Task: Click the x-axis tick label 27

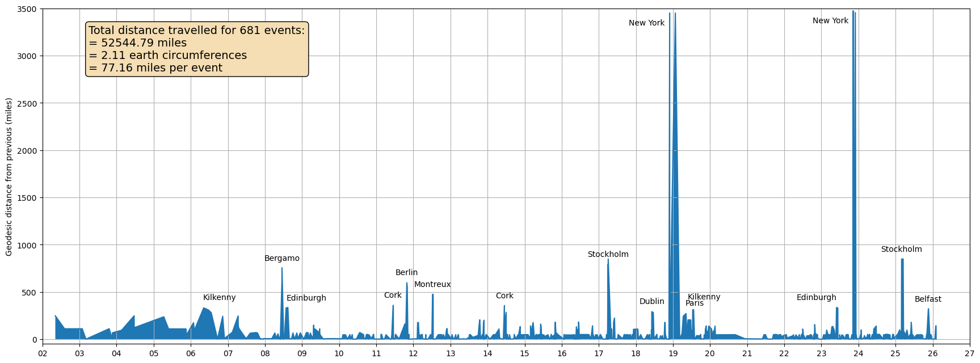Action: tap(969, 354)
